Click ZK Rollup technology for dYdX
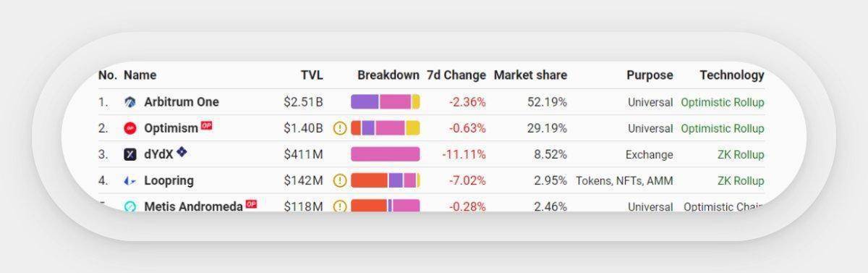This screenshot has height=273, width=868. [x=741, y=154]
